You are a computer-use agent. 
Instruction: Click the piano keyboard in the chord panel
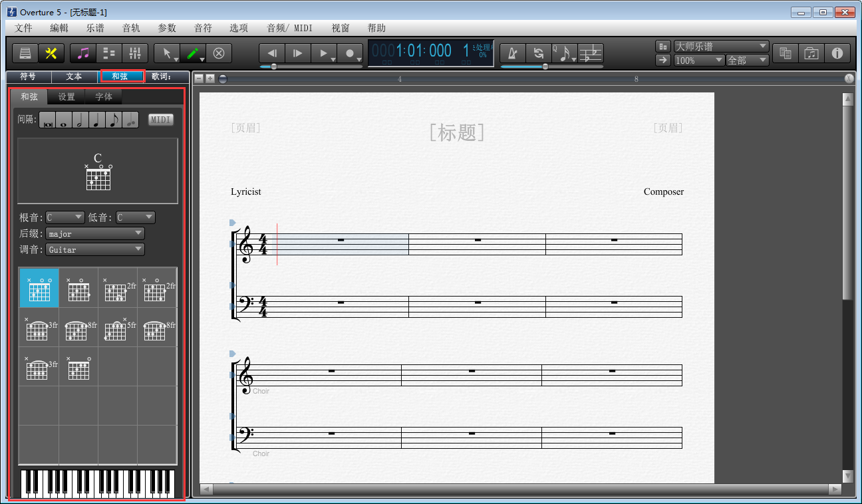tap(98, 484)
